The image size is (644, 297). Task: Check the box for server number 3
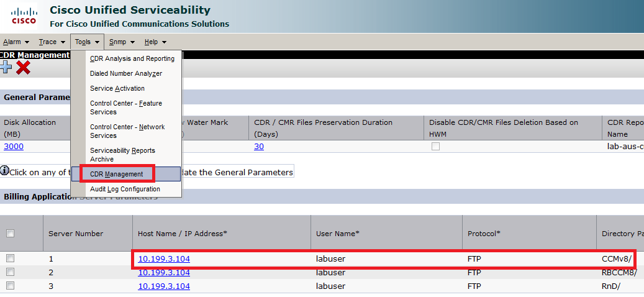11,285
